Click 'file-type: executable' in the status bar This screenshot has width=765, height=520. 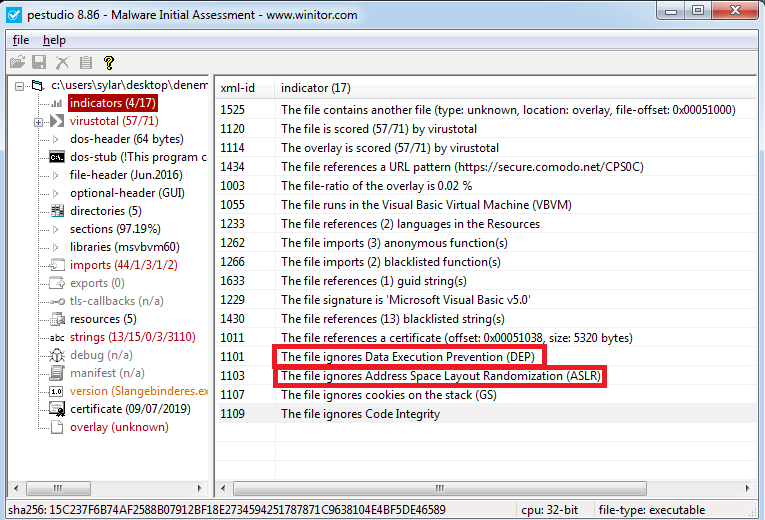[652, 510]
